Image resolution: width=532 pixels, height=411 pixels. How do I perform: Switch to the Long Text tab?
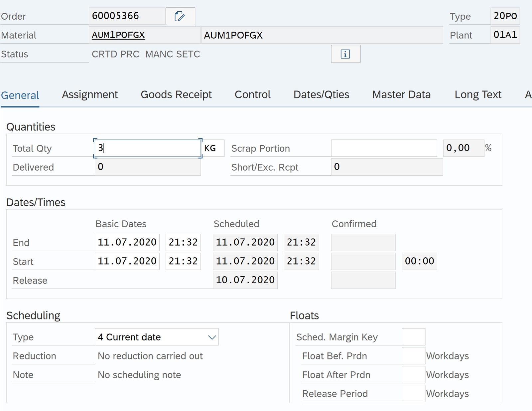point(478,95)
